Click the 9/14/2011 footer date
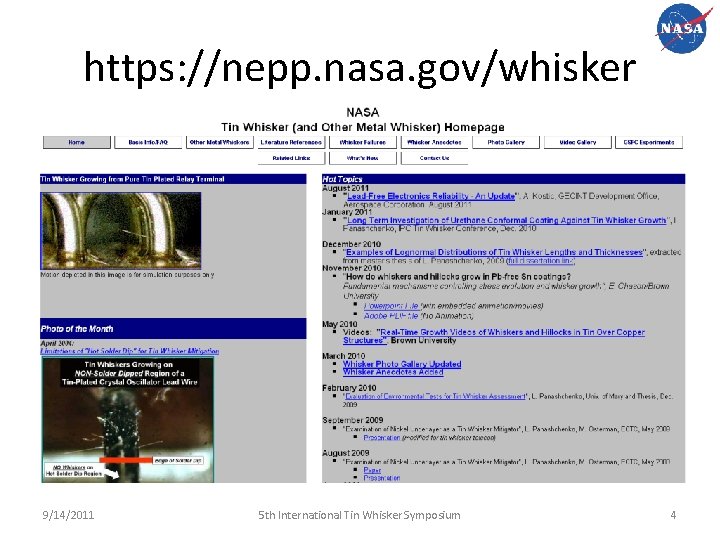The height and width of the screenshot is (540, 720). [68, 515]
